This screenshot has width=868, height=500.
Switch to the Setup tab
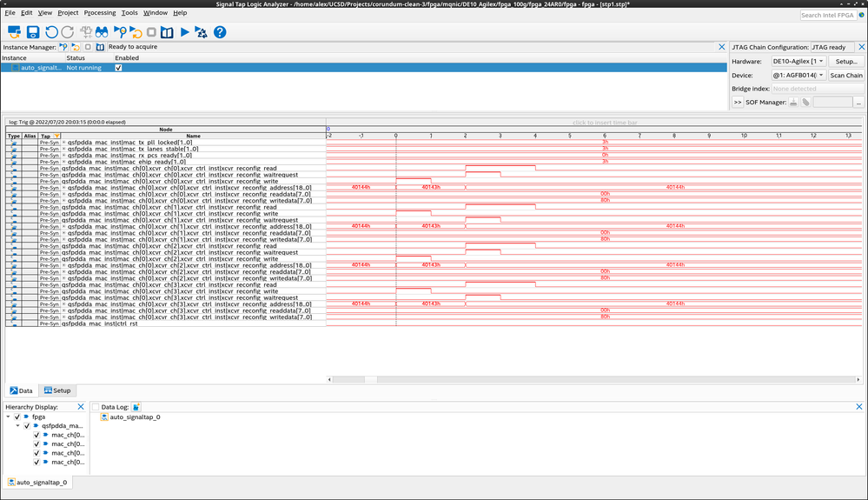pyautogui.click(x=57, y=390)
